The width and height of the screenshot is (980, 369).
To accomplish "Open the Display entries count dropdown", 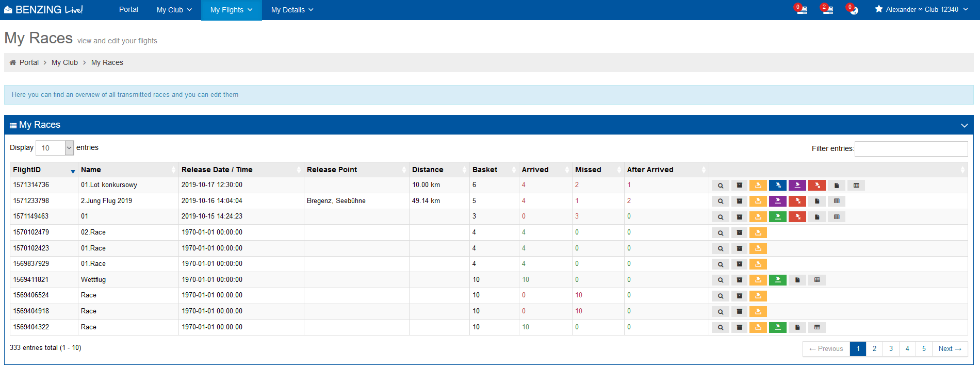I will (x=55, y=148).
